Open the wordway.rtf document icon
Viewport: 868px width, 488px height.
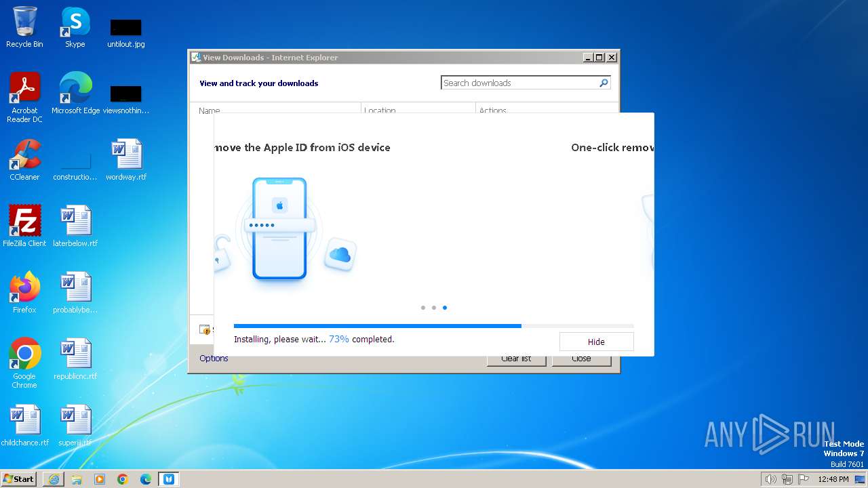tap(126, 160)
